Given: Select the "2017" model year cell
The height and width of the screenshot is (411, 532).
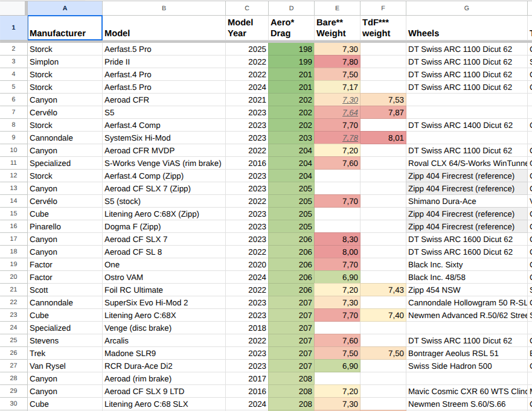Looking at the screenshot, I should [x=247, y=378].
